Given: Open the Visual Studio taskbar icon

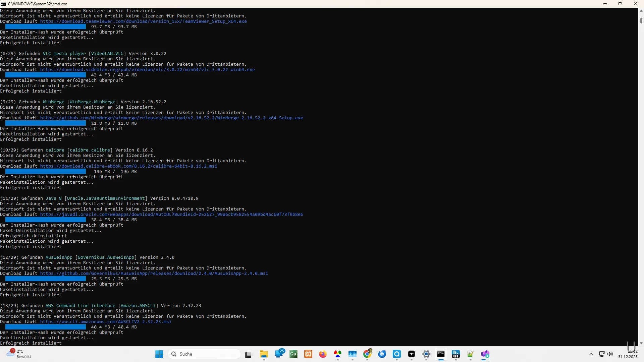Looking at the screenshot, I should (485, 354).
